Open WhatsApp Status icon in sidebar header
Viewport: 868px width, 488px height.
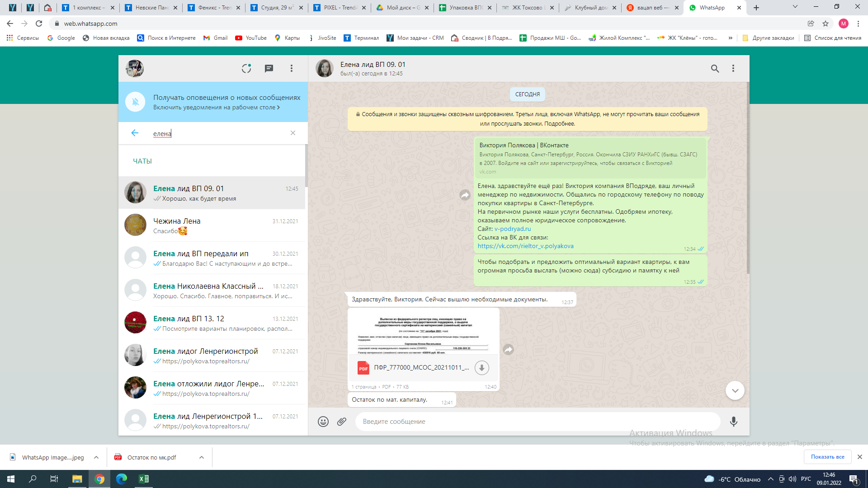tap(246, 68)
